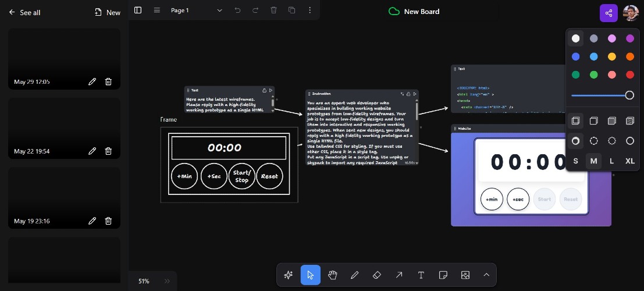Choose the Arrow tool
This screenshot has width=644, height=291.
pos(399,275)
